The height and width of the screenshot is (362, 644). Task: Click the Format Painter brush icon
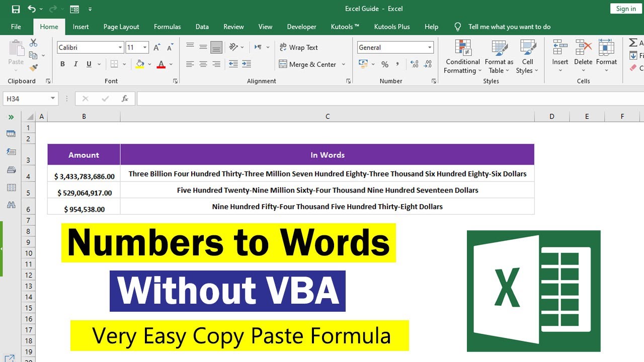(x=34, y=67)
